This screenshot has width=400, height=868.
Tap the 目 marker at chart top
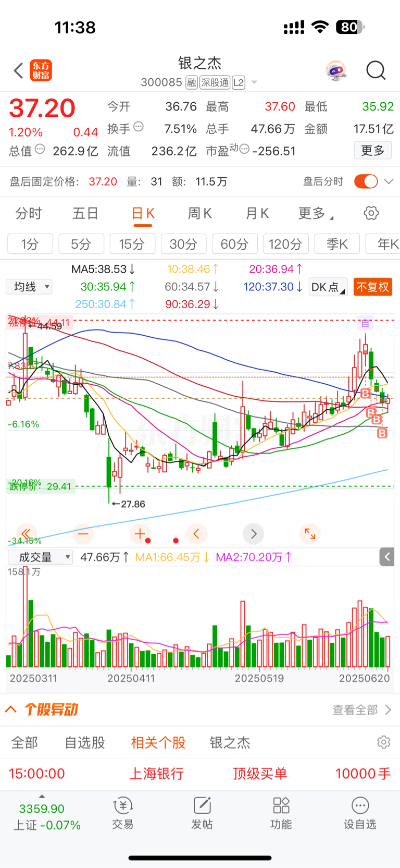tap(365, 323)
